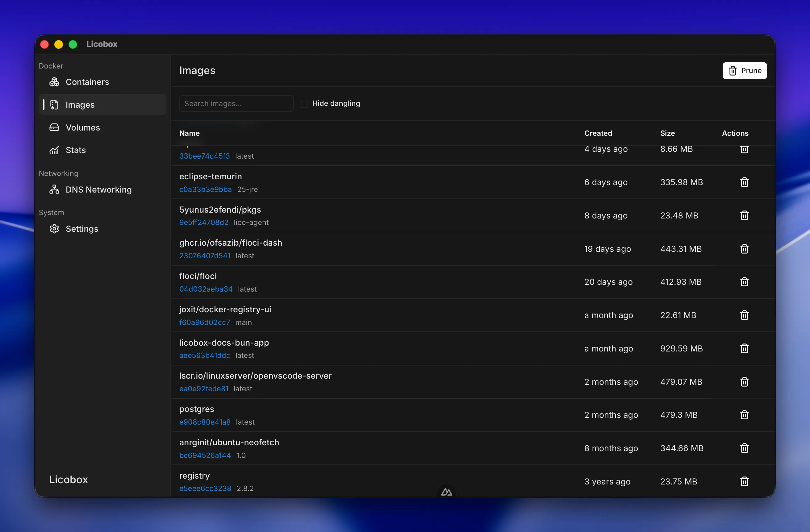This screenshot has width=810, height=532.
Task: Click the Name column header
Action: (x=190, y=133)
